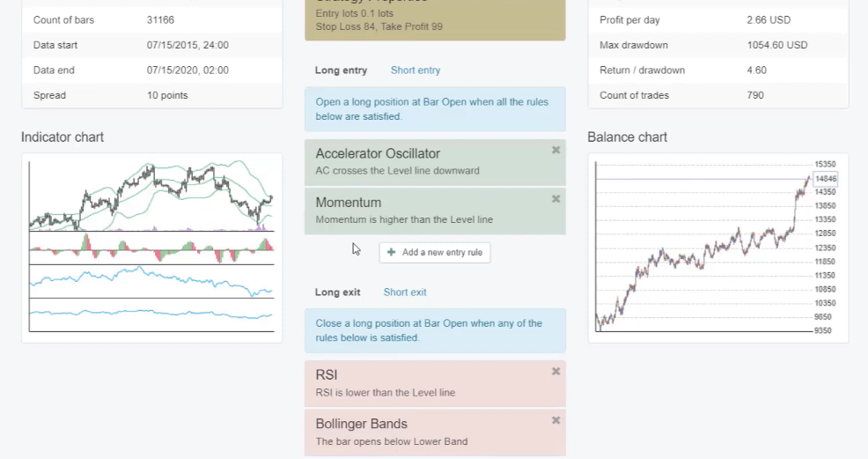Delete the RSI exit rule
Image resolution: width=868 pixels, height=459 pixels.
tap(555, 372)
